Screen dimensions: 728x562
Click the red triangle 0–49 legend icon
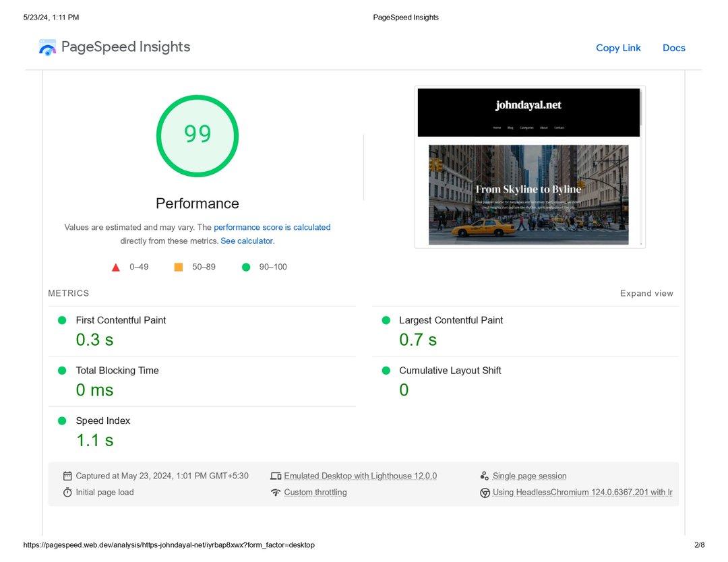tap(116, 268)
